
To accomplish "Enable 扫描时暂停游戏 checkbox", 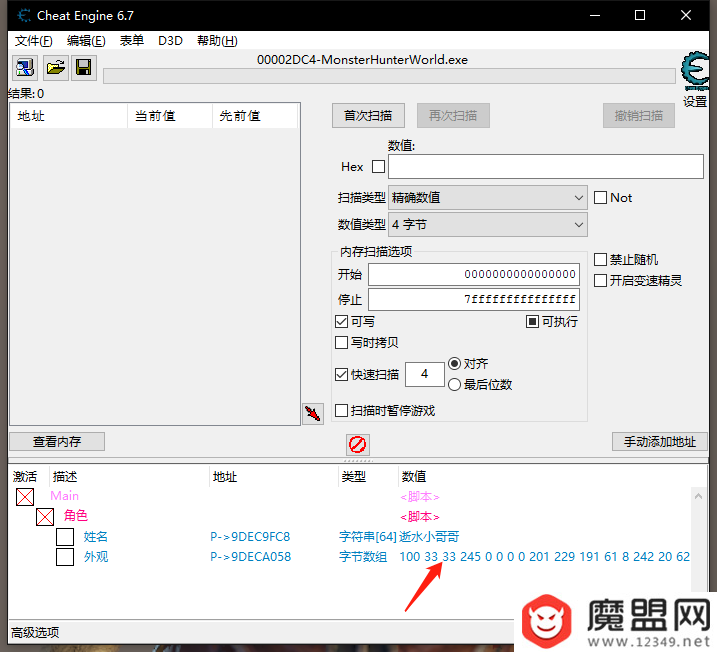I will pos(341,410).
